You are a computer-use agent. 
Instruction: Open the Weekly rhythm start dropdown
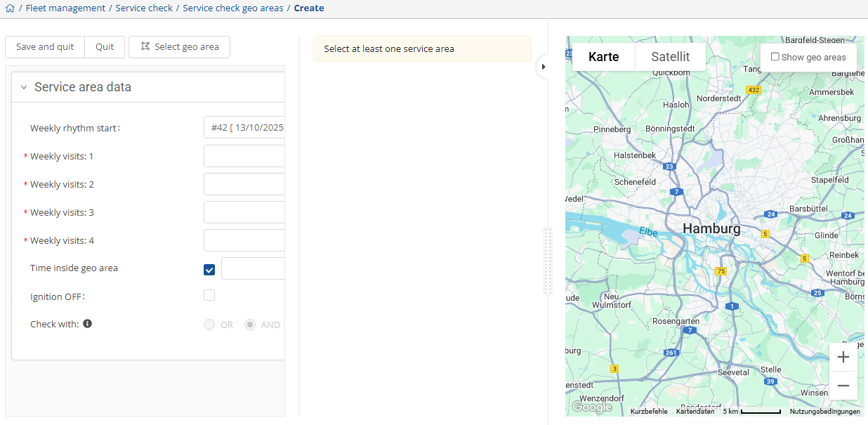(244, 128)
